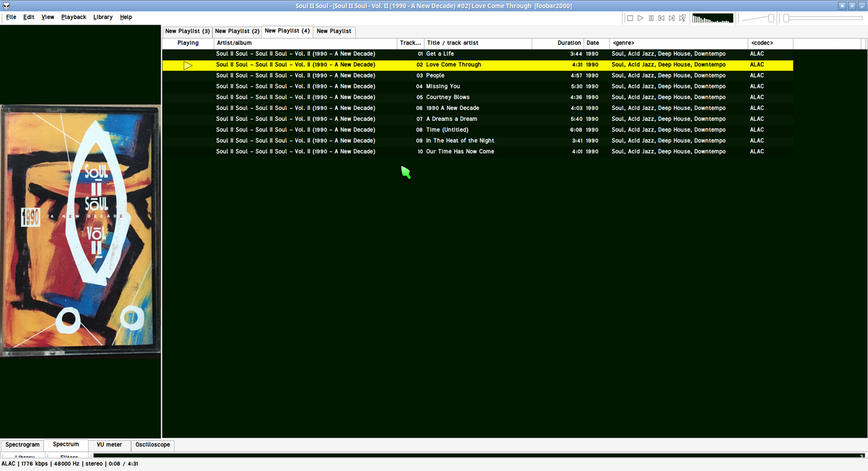Click the random playback icon with question mark
Image resolution: width=868 pixels, height=471 pixels.
tap(683, 18)
